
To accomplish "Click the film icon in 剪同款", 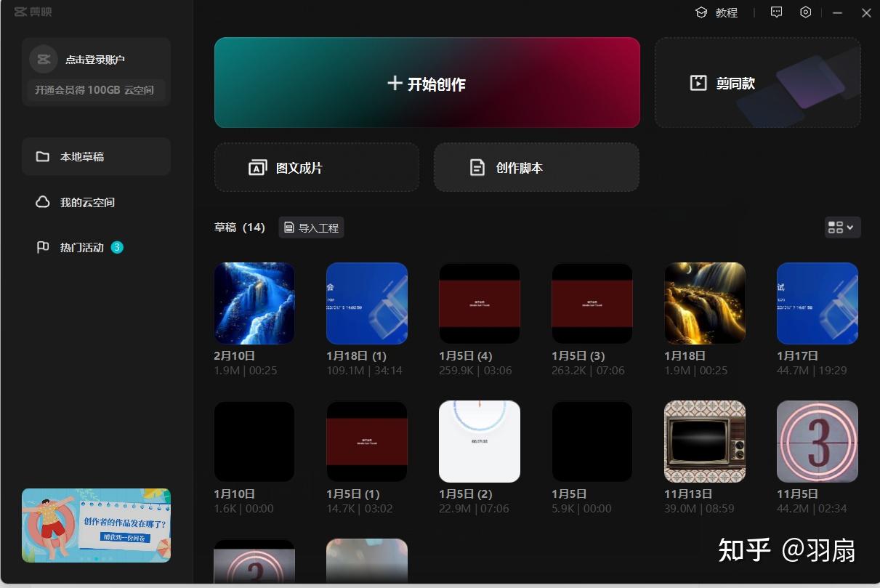I will coord(698,83).
